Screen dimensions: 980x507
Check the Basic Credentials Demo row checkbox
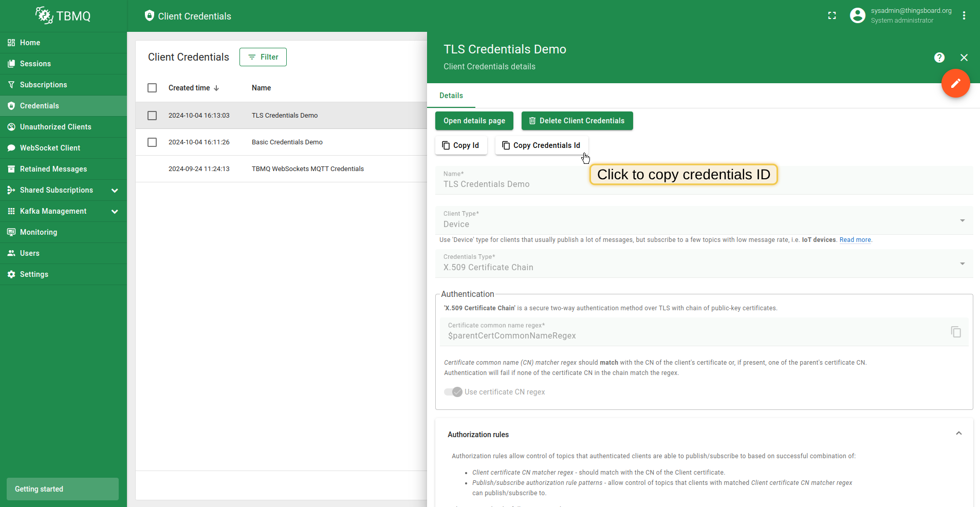click(x=152, y=142)
